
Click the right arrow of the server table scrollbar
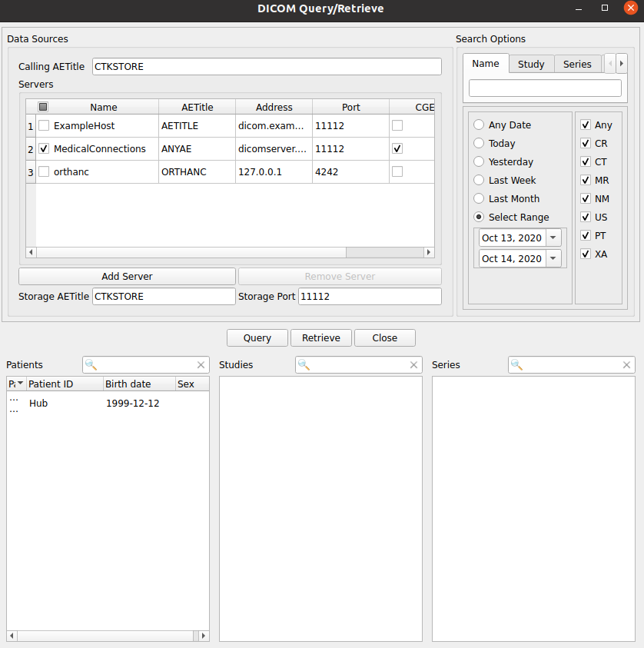(429, 252)
